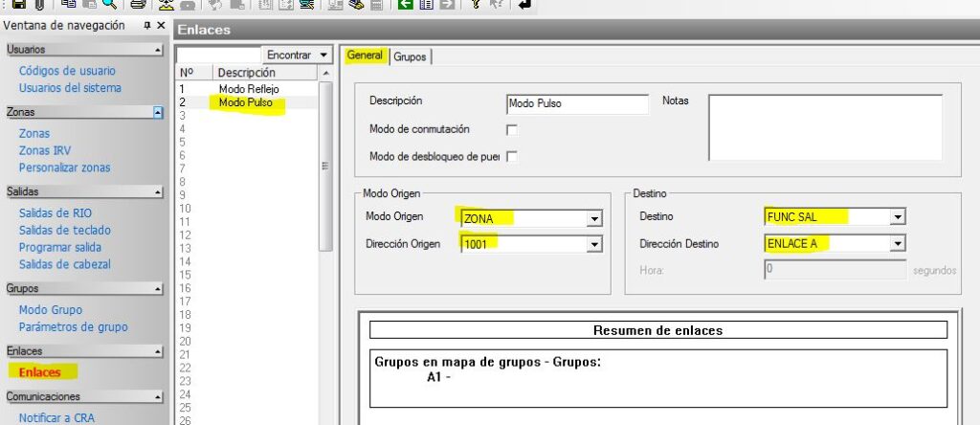Click the Resumen de enlaces heading
Viewport: 980px width, 425px height.
[x=657, y=330]
